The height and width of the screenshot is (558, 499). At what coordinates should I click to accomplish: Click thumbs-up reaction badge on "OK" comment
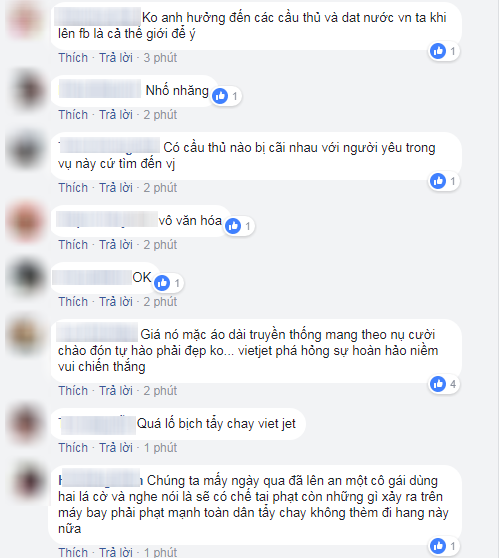162,283
